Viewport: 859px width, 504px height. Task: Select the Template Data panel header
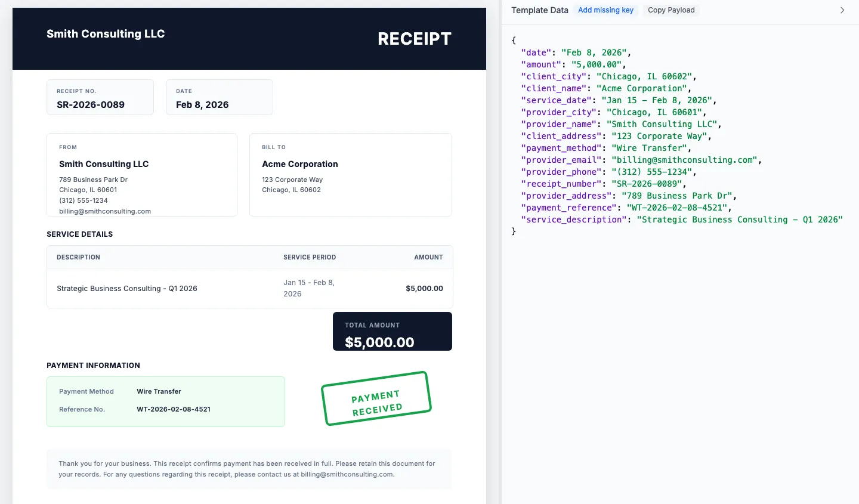point(539,10)
